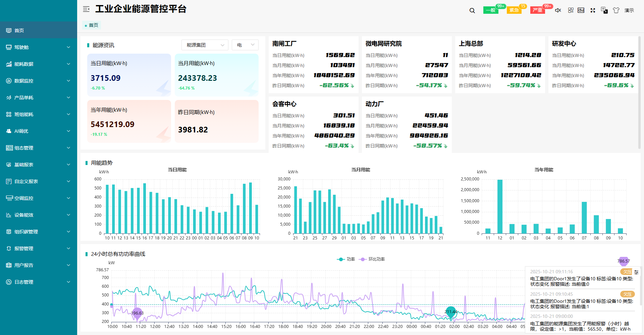Viewport: 644px width, 335px height.
Task: Click the 用户报告 sidebar icon
Action: click(9, 265)
